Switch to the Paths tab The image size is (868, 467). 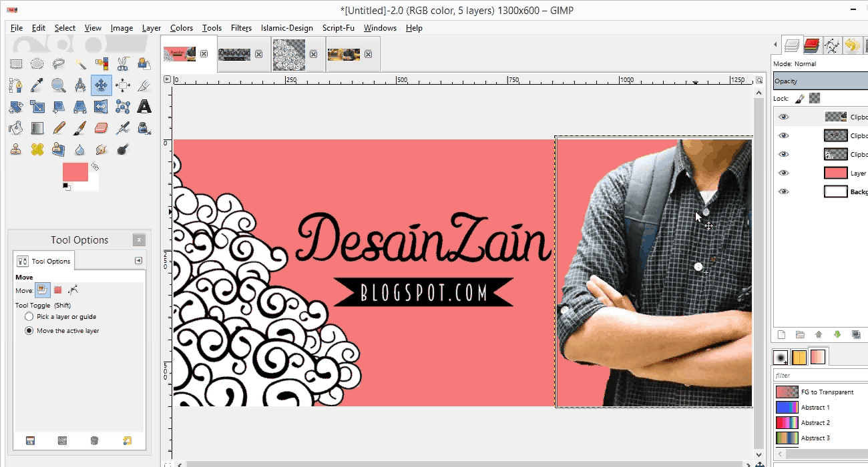click(x=832, y=45)
